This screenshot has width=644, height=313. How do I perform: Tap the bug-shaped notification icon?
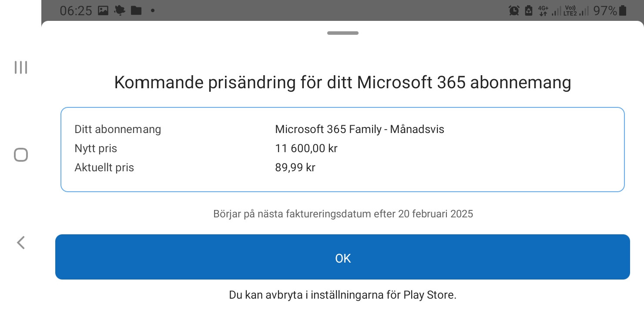(119, 11)
